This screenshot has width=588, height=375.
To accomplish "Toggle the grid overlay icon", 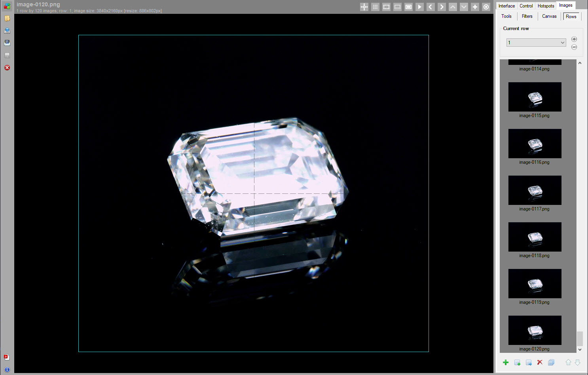I will pyautogui.click(x=375, y=7).
